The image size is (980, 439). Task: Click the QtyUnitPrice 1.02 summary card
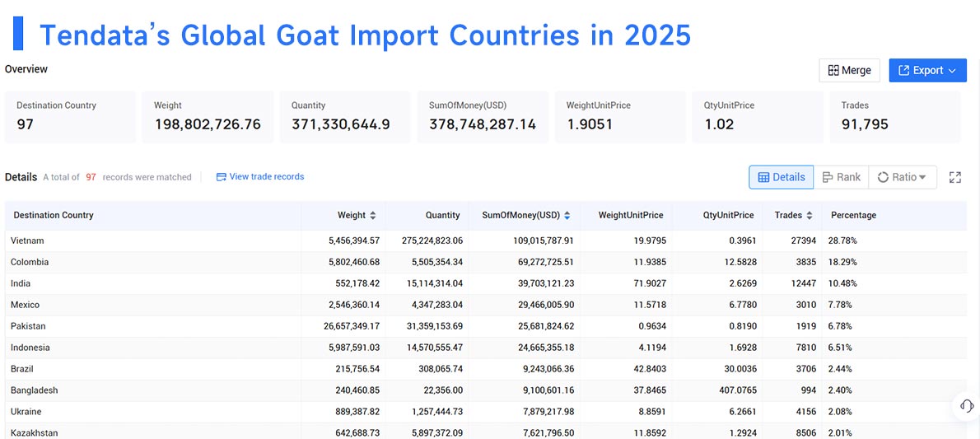758,117
